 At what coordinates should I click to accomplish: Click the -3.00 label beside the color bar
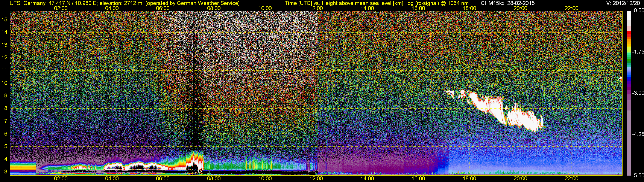pyautogui.click(x=638, y=93)
